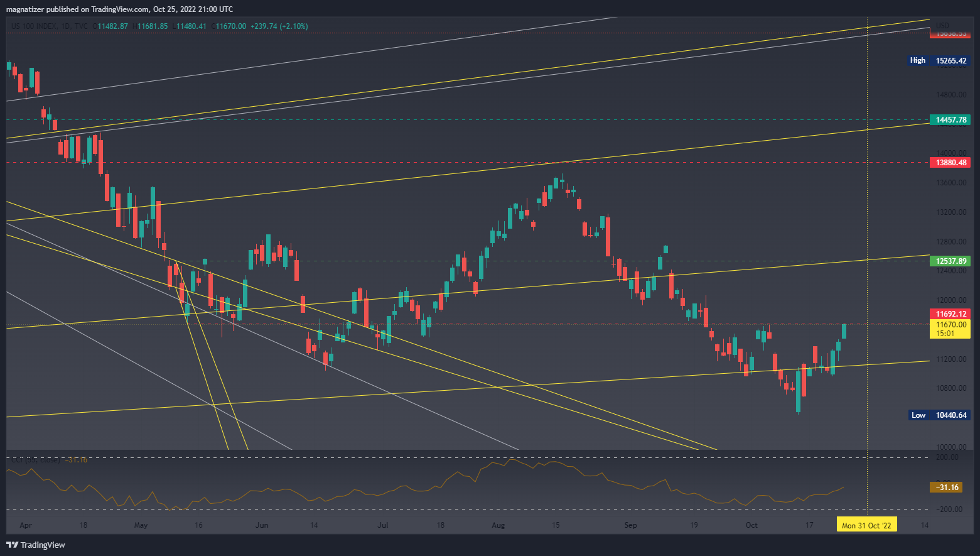Click the May label on time axis
Viewport: 980px width, 556px height.
141,525
